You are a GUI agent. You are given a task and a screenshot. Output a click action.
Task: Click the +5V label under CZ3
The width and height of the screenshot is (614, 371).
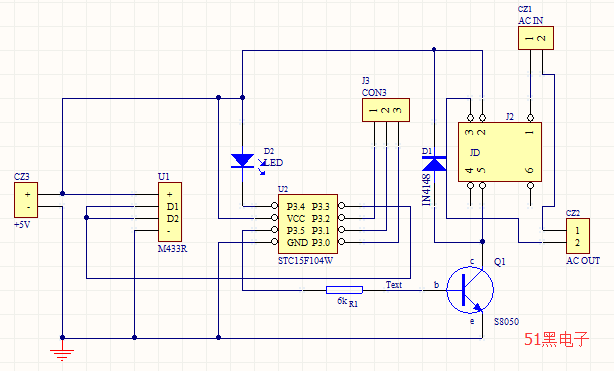(22, 225)
